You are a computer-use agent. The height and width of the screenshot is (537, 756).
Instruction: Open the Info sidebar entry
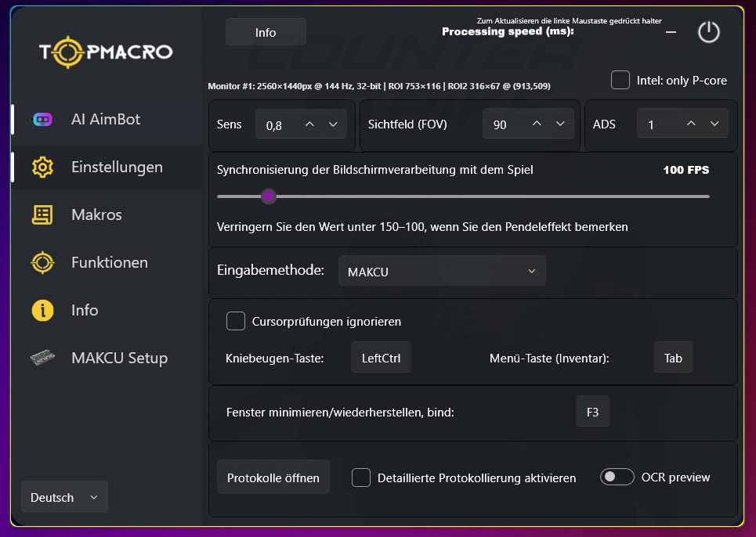107,310
